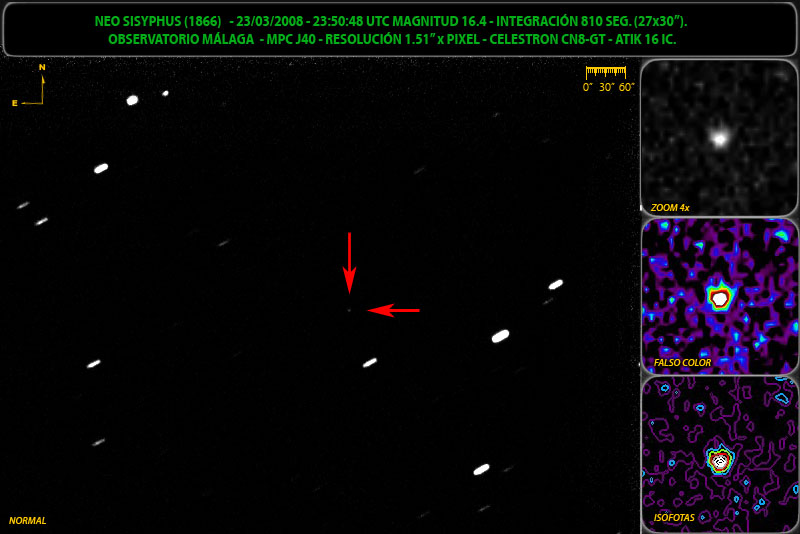
Task: Click the time '23:50:48 UTC'
Action: click(x=351, y=21)
